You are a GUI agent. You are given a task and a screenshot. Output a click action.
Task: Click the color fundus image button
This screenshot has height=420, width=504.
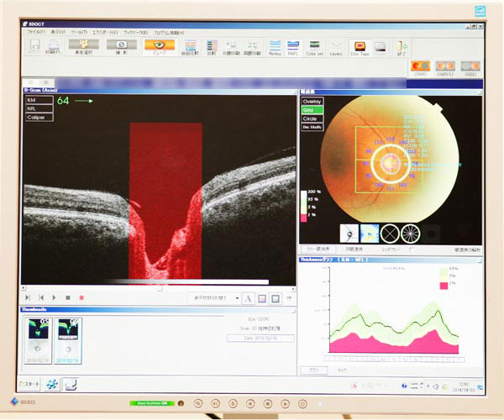[318, 249]
